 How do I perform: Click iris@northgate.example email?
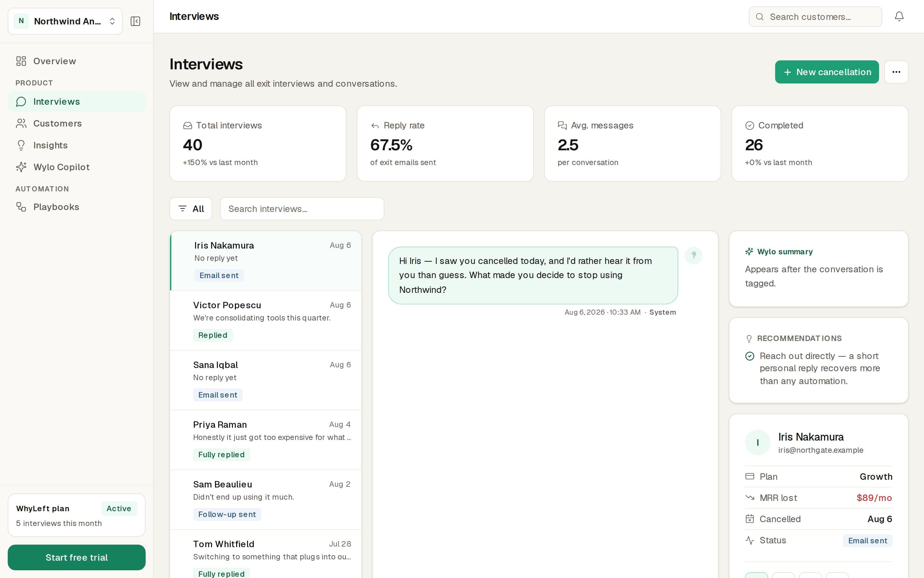(820, 450)
